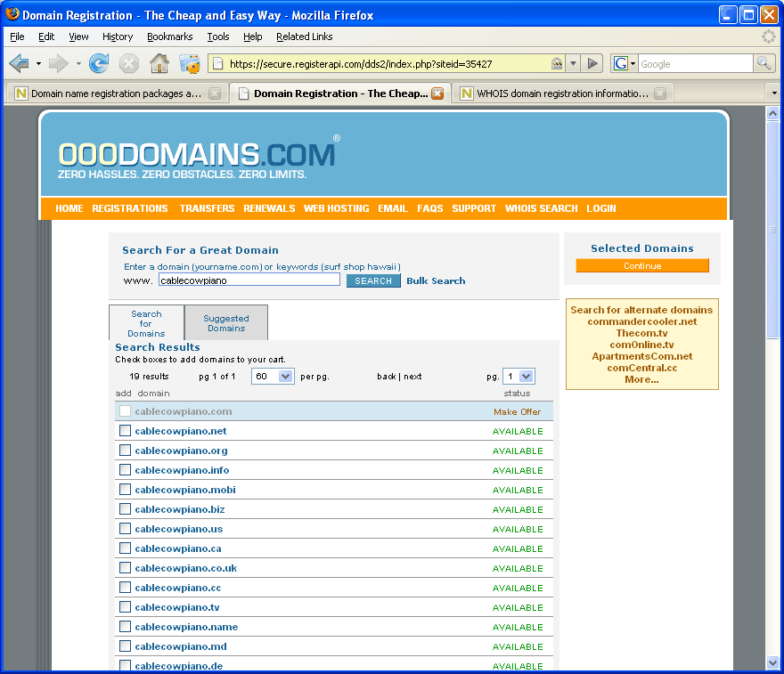Click the Stop loading icon

(x=129, y=63)
